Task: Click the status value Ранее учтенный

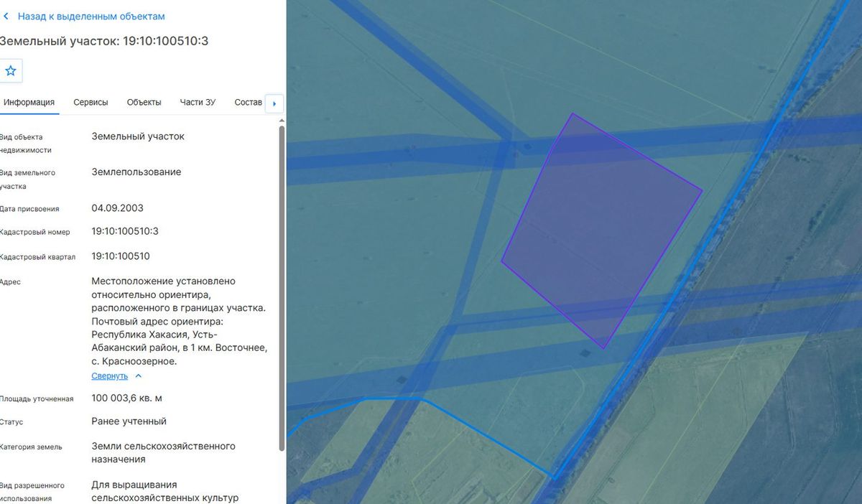Action: tap(129, 421)
